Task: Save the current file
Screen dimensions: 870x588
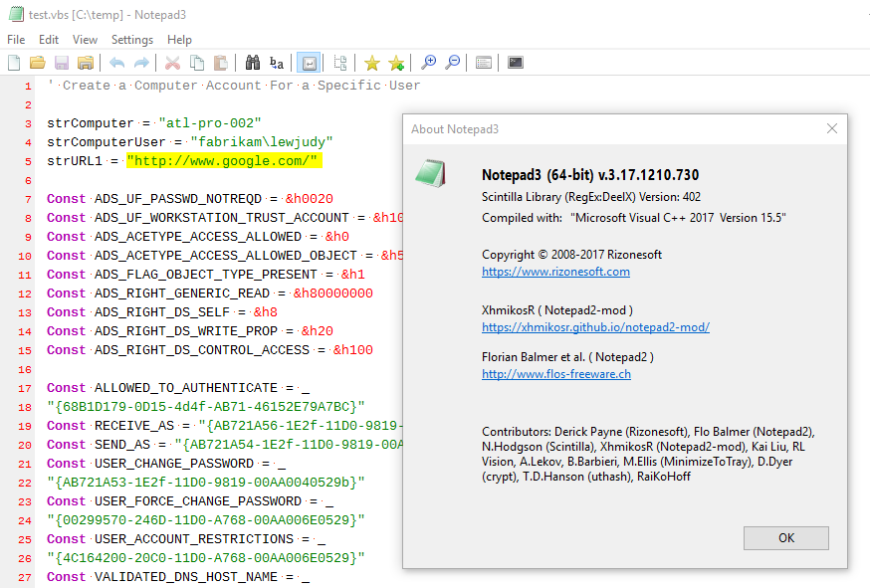Action: 62,62
